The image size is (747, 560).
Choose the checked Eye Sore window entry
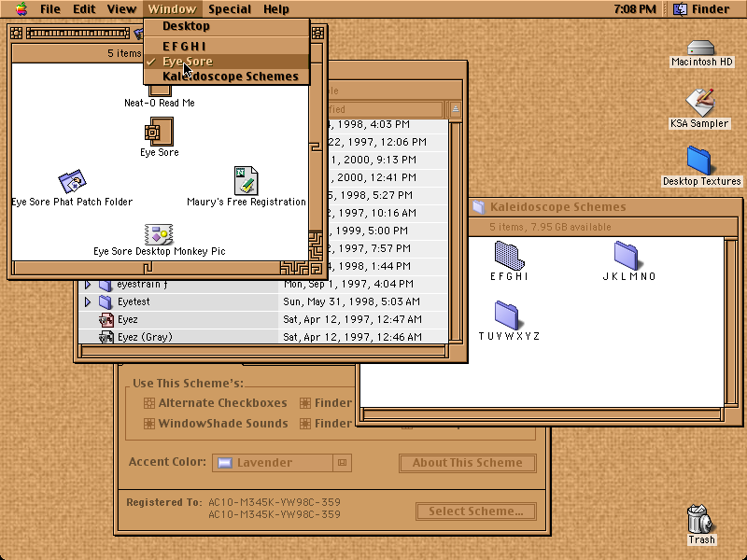click(227, 62)
